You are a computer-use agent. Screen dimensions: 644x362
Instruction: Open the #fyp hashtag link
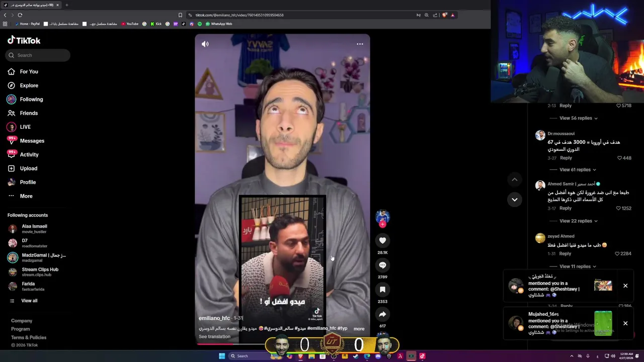(342, 328)
